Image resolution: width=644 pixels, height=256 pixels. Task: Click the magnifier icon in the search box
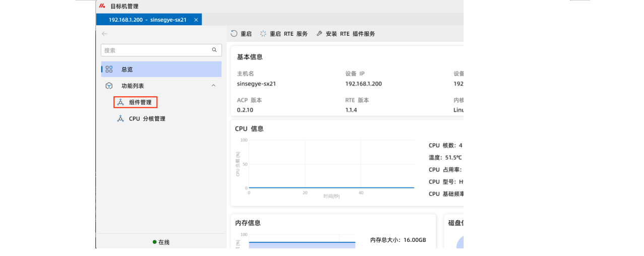point(214,50)
